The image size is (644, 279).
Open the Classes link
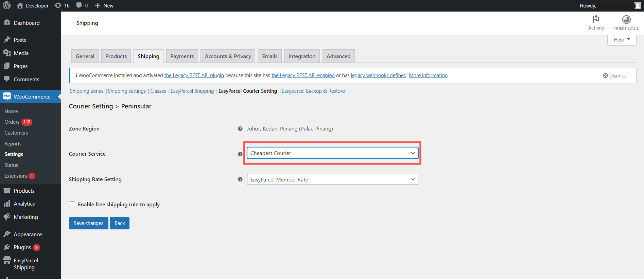click(158, 91)
